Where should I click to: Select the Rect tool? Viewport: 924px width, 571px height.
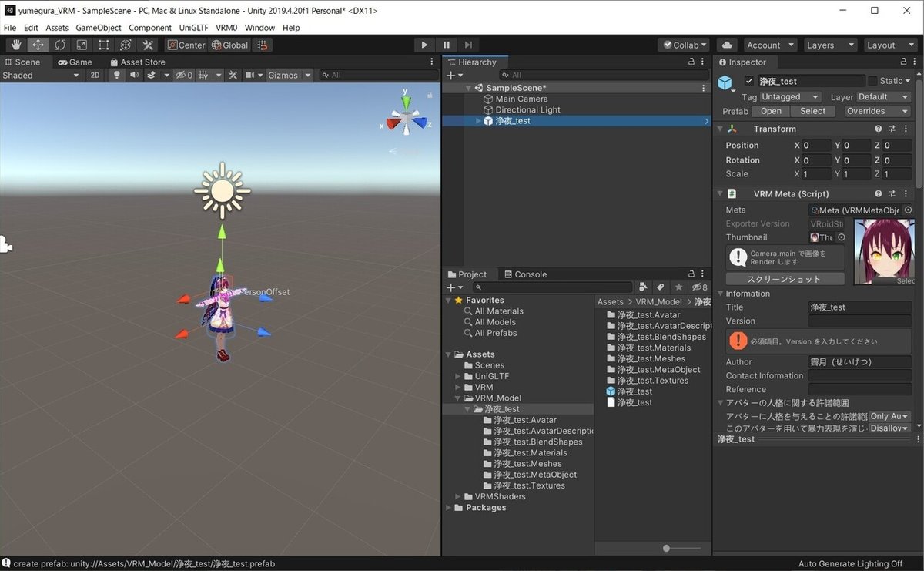point(104,45)
